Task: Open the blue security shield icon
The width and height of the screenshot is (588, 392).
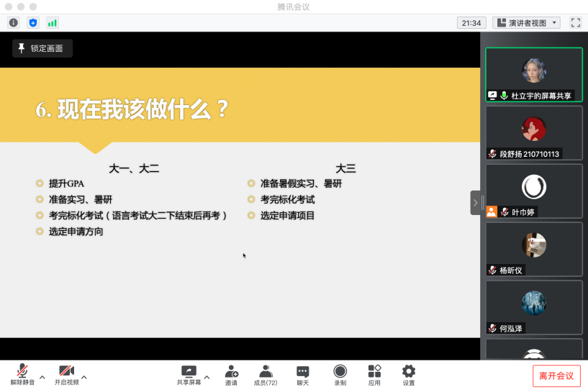Action: [x=32, y=22]
